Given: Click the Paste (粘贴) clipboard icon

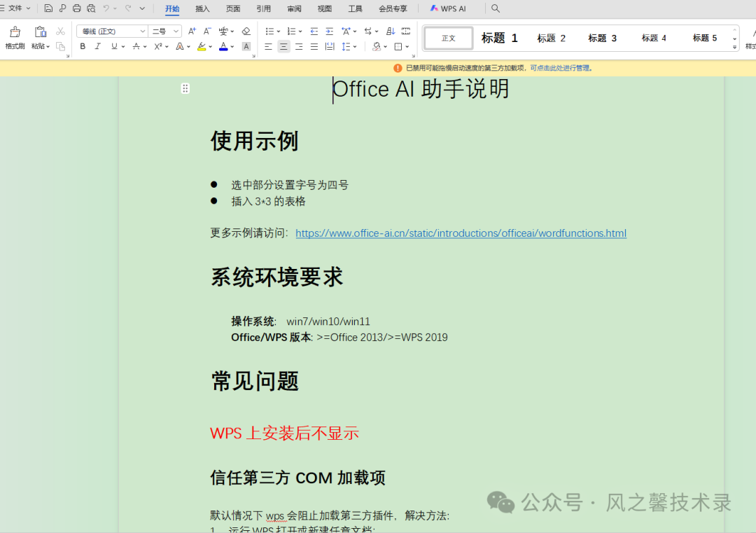Looking at the screenshot, I should (x=40, y=32).
